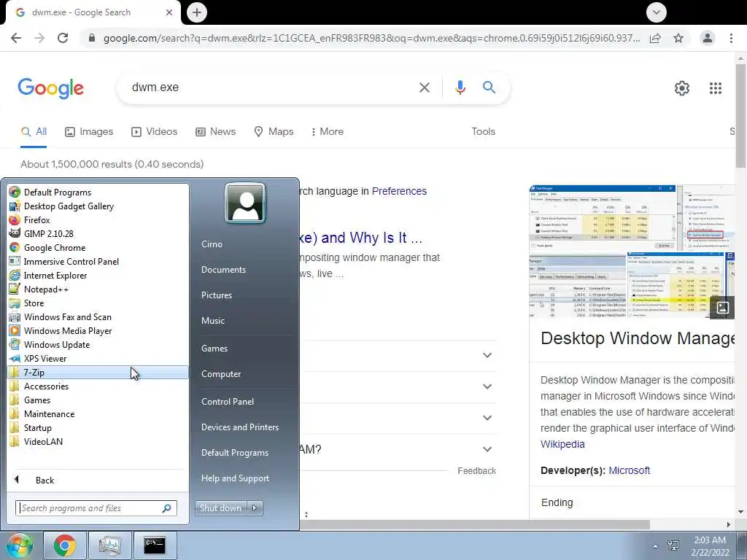
Task: Expand the Games folder in the program list
Action: pos(98,400)
